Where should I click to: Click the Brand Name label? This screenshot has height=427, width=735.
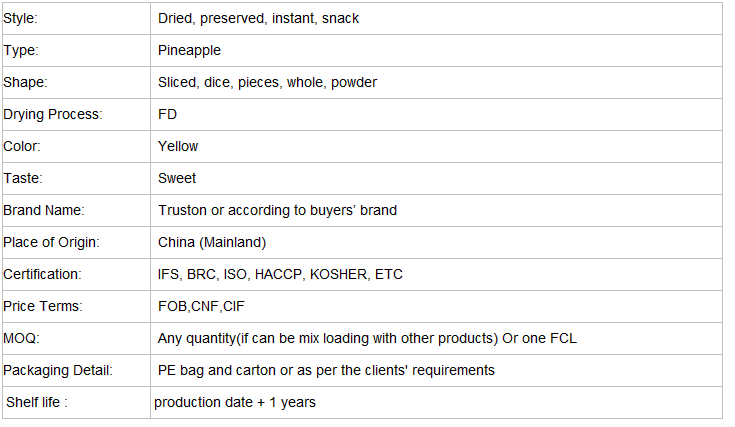[x=44, y=210]
